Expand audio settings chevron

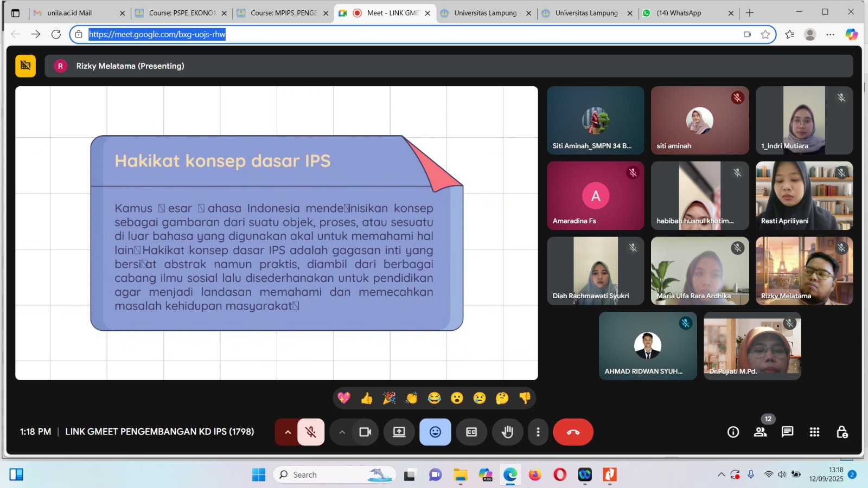pos(288,432)
